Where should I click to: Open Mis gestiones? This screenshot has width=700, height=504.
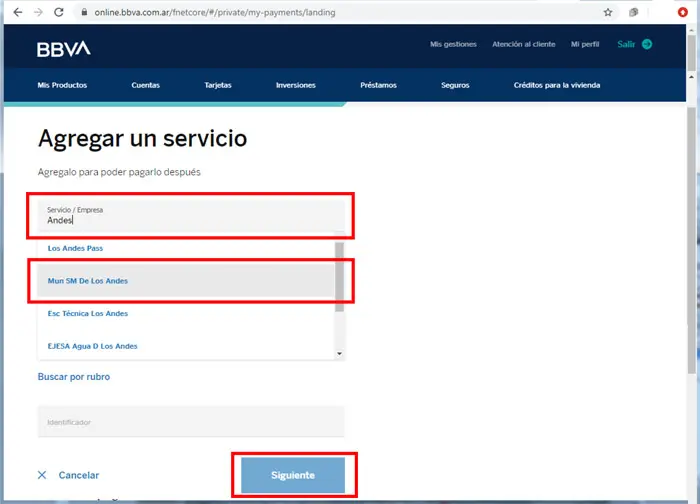453,44
